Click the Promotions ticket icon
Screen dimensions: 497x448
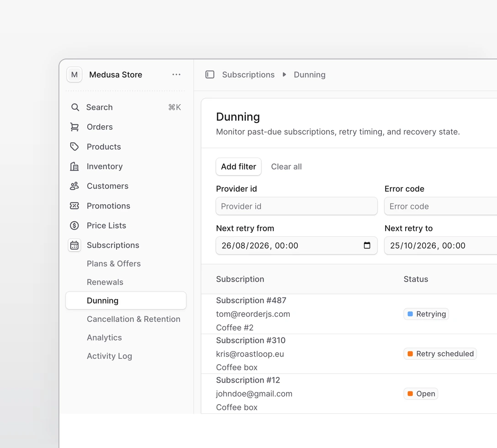(x=74, y=206)
